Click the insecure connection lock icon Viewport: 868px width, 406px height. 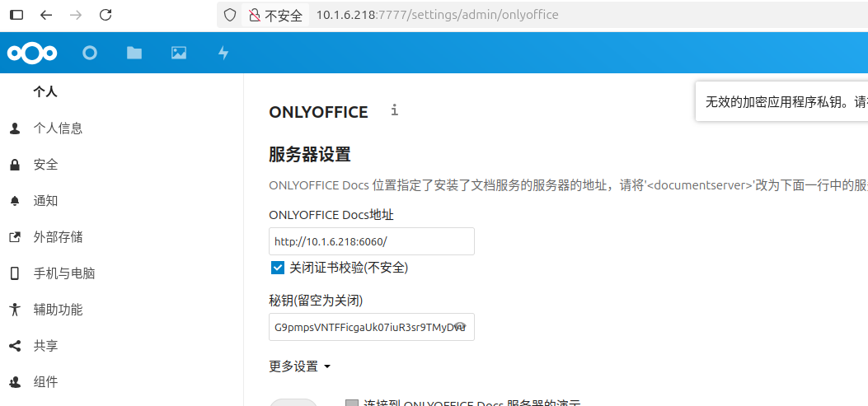pyautogui.click(x=255, y=15)
